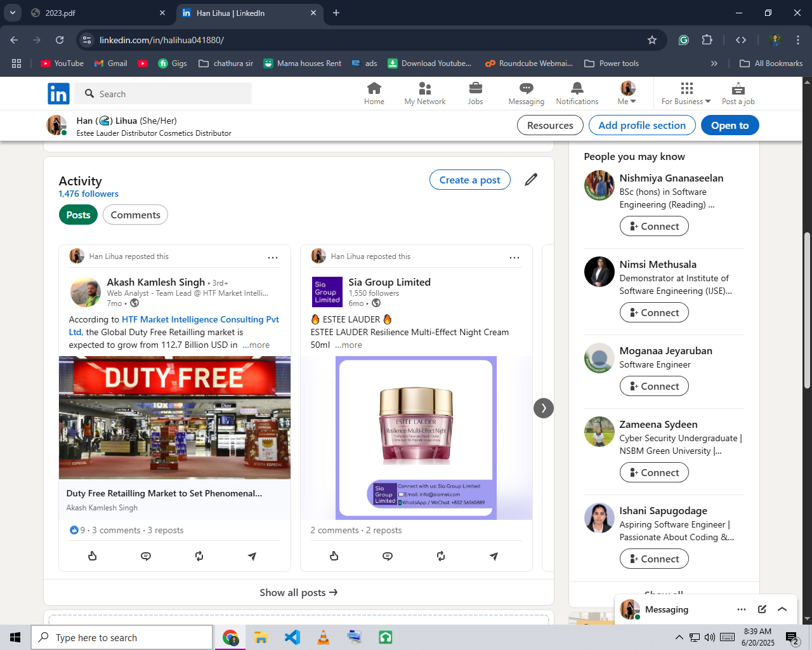This screenshot has width=812, height=650.
Task: Expand Akash post text with more
Action: coord(256,345)
